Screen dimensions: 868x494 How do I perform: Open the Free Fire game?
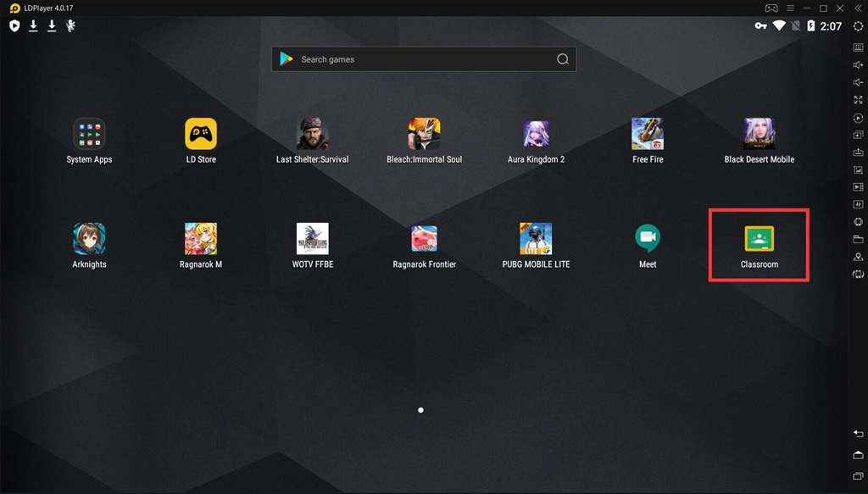tap(647, 134)
